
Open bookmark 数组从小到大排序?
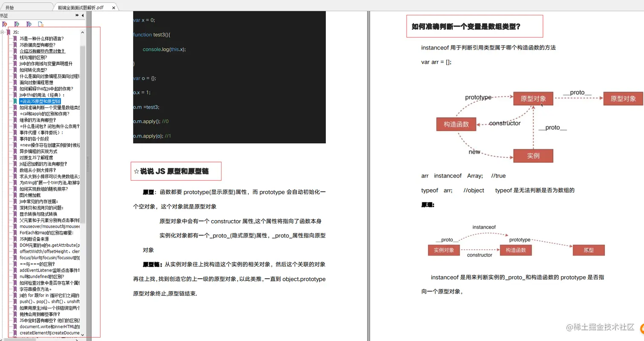[x=38, y=170]
